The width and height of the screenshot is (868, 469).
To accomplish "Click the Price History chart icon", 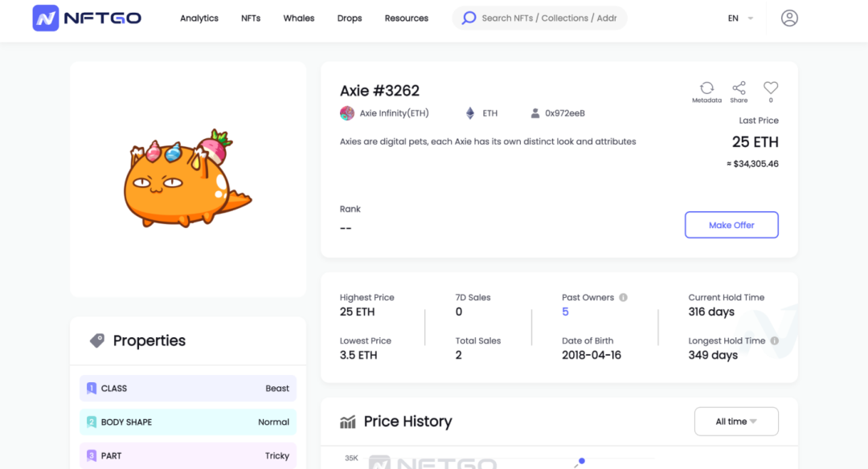I will [x=348, y=422].
